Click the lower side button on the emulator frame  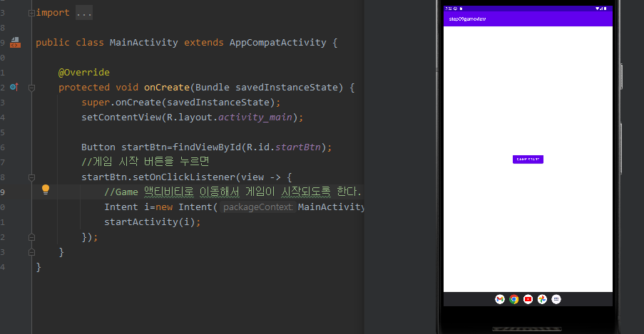(x=621, y=149)
